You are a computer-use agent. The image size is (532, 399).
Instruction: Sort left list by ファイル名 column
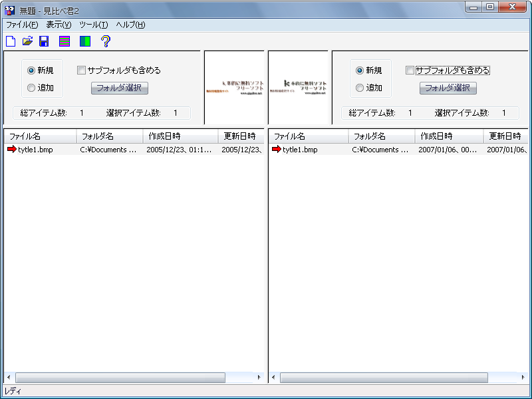pyautogui.click(x=41, y=136)
